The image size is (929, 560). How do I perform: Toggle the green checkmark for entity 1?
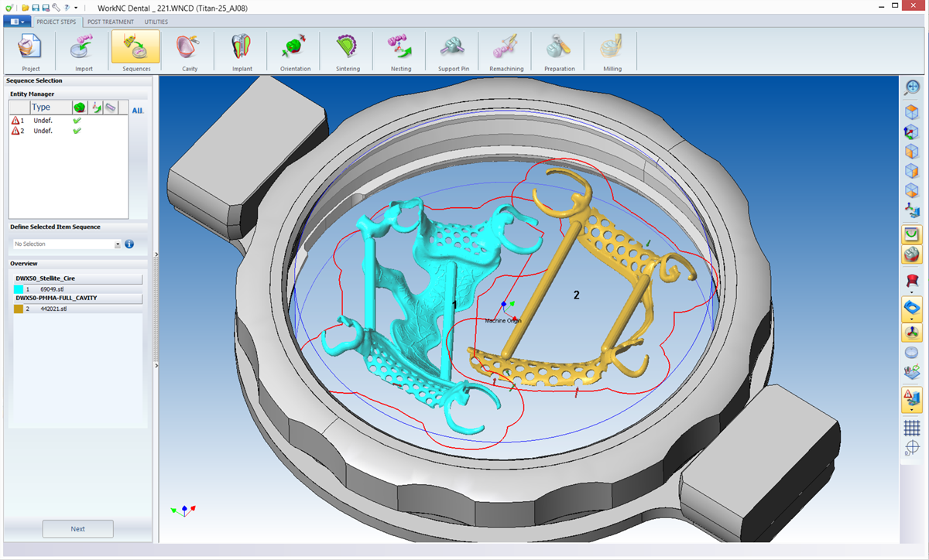pos(77,121)
